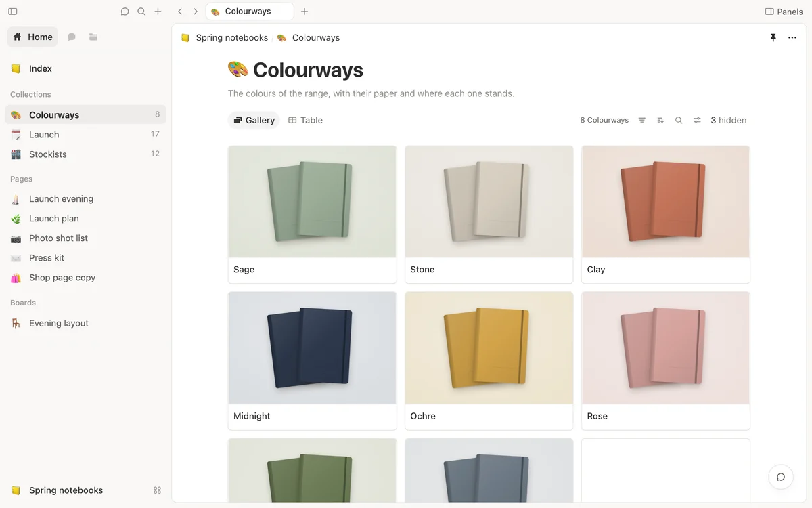This screenshot has height=508, width=812.
Task: Open search from top toolbar magnifier
Action: 141,12
